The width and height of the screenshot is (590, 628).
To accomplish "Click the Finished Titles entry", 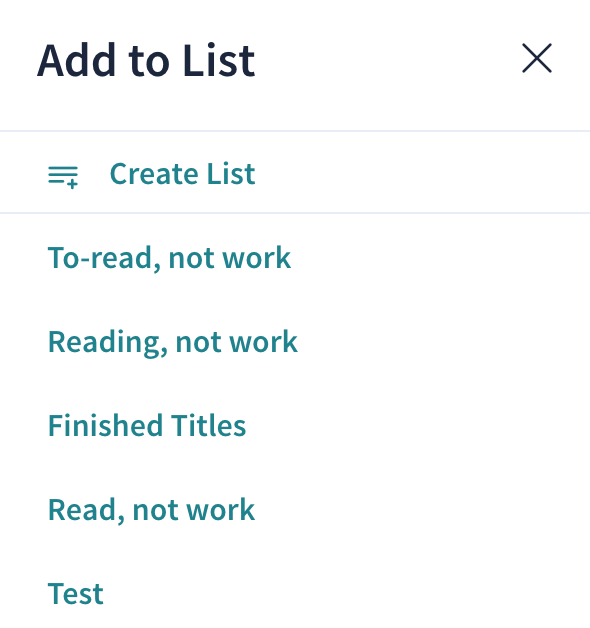I will pos(147,425).
